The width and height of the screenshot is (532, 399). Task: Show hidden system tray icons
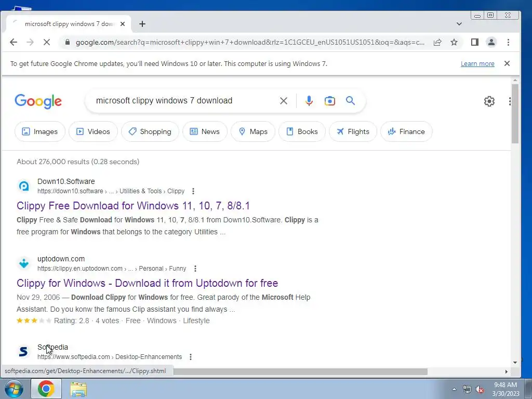(454, 389)
